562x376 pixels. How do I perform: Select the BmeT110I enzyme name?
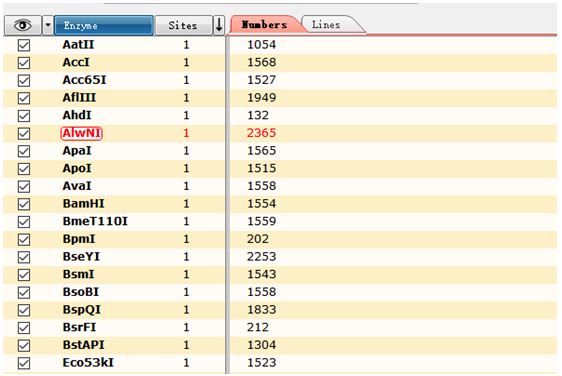point(95,221)
